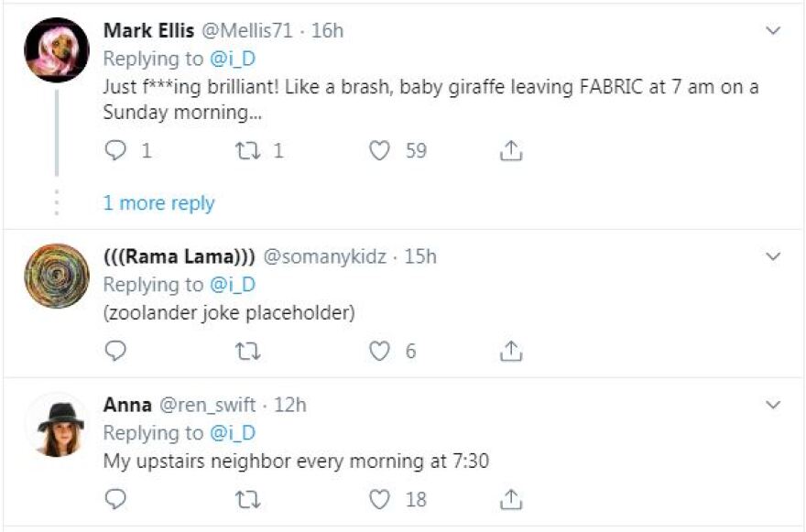Reply to Mark Ellis's tweet

pyautogui.click(x=115, y=150)
